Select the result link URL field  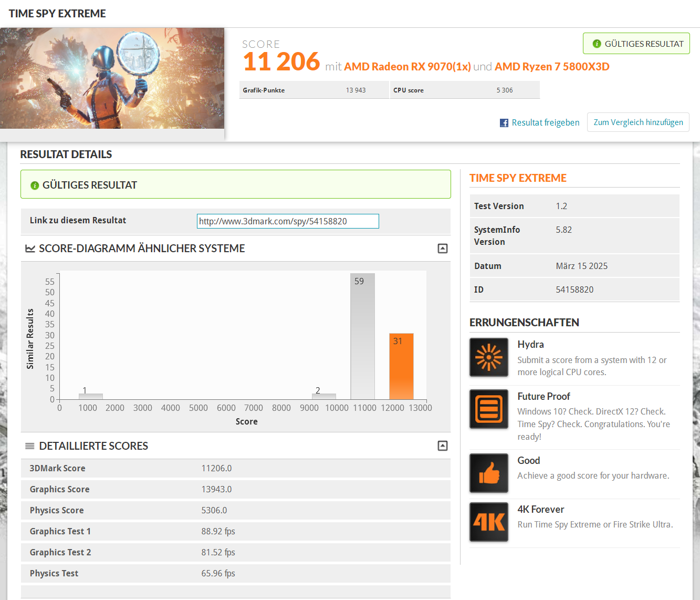coord(288,221)
